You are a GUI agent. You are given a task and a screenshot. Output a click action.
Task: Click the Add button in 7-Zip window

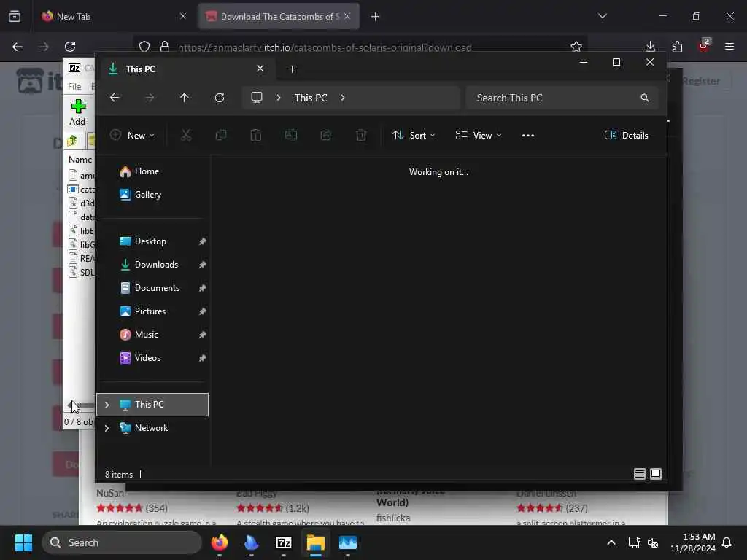77,112
